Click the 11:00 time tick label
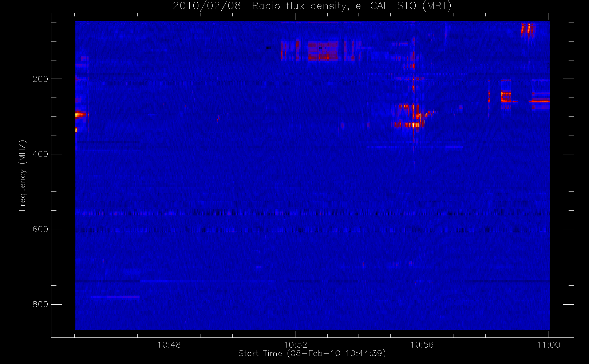This screenshot has width=589, height=364. coord(549,345)
